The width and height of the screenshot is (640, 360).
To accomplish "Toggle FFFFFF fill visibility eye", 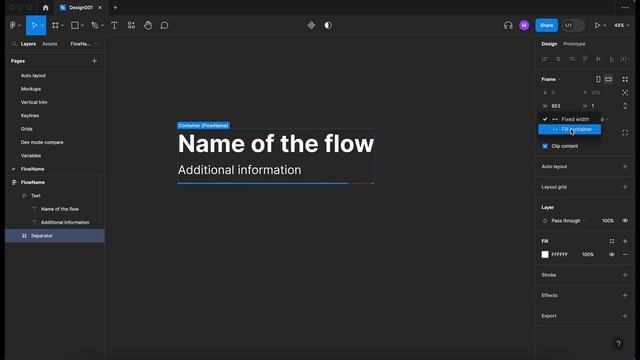I will 611,255.
